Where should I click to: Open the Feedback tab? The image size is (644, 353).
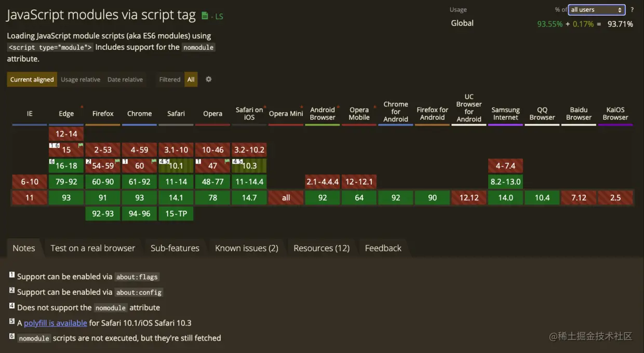point(383,248)
